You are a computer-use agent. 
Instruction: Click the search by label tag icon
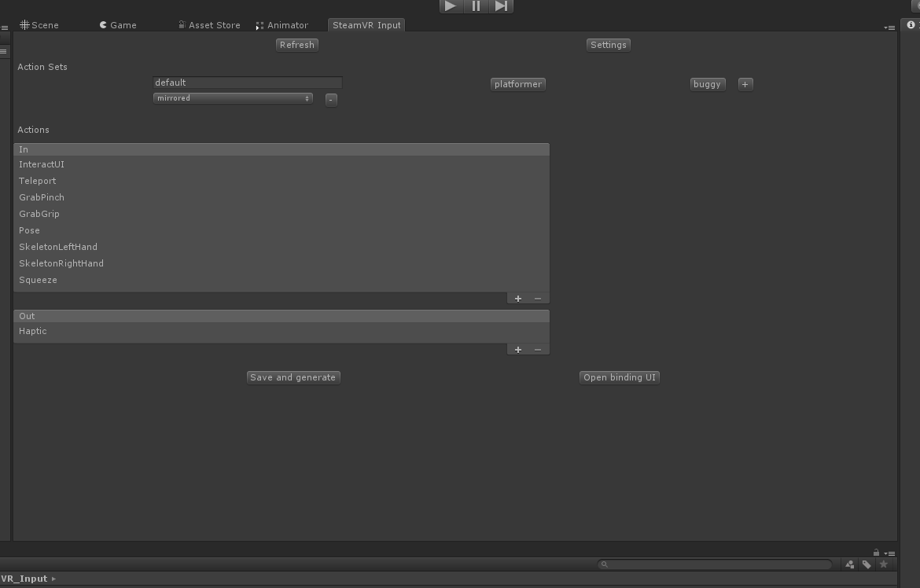[867, 564]
